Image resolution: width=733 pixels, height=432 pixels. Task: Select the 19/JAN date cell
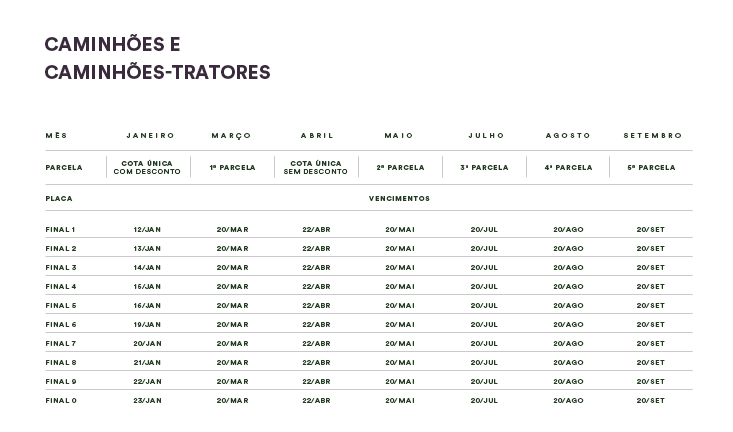(x=147, y=325)
